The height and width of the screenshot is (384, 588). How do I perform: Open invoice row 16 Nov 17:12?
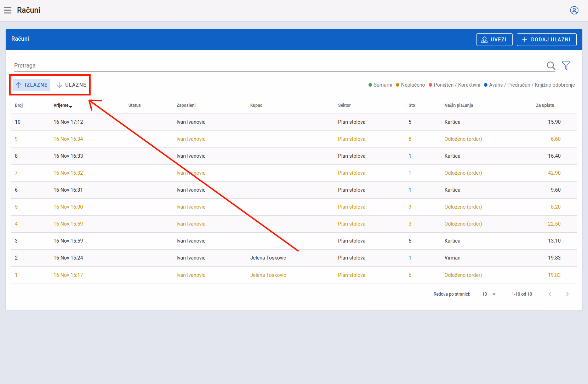click(x=294, y=122)
